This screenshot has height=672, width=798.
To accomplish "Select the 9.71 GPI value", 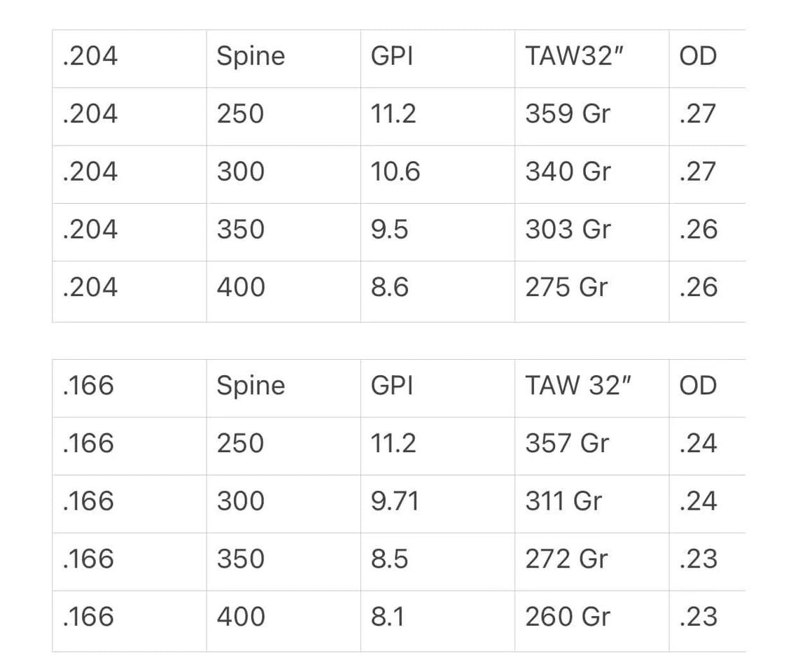I will [395, 501].
